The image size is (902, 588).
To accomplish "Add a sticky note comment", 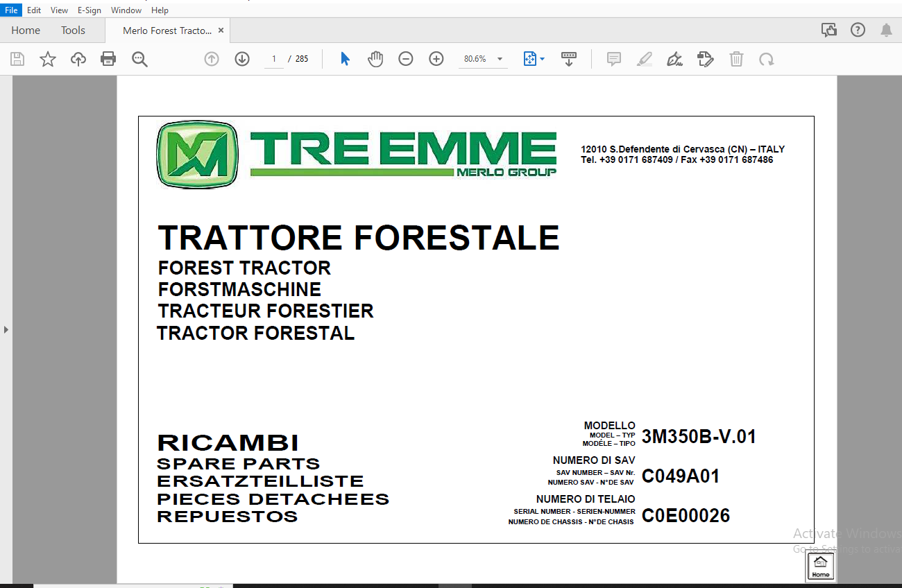I will pos(614,59).
